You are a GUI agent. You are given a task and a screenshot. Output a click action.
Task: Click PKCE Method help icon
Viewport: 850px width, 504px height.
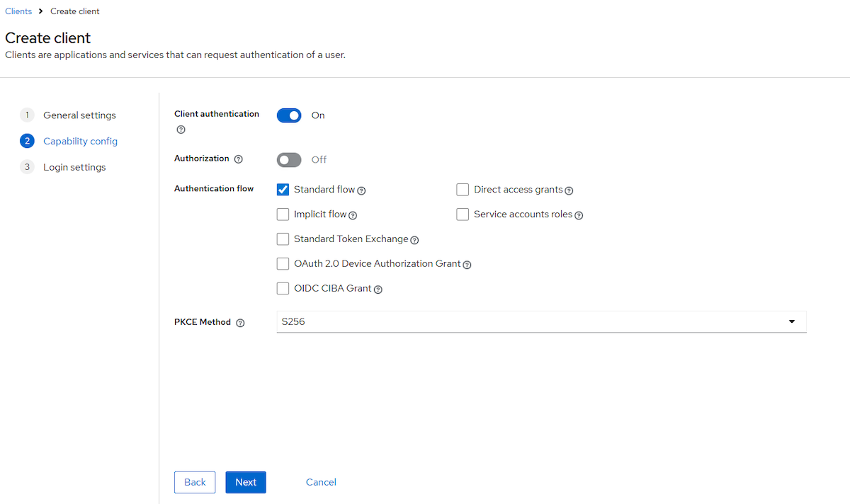point(240,323)
